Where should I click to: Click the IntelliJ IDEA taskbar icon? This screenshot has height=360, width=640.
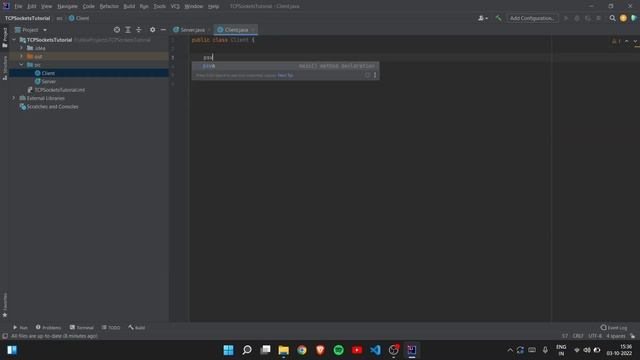point(412,350)
